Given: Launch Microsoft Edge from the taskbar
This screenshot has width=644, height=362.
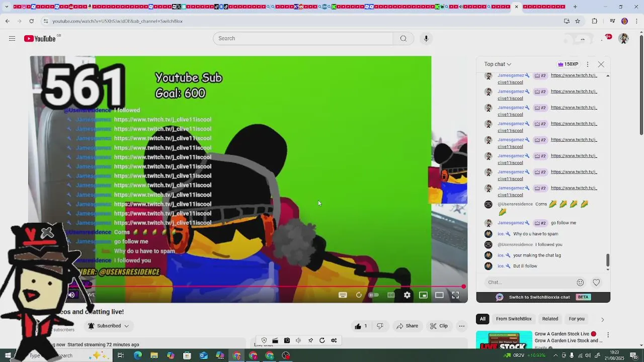Looking at the screenshot, I should pyautogui.click(x=137, y=355).
